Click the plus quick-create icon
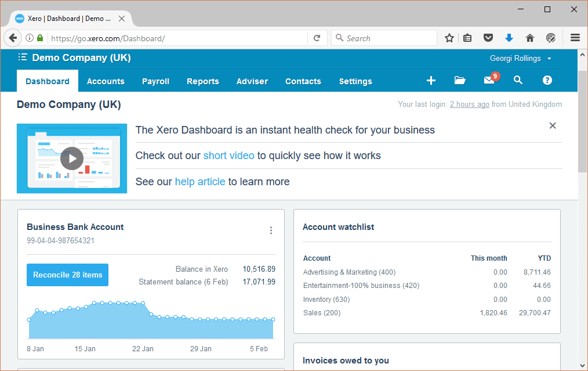The image size is (588, 371). click(431, 80)
